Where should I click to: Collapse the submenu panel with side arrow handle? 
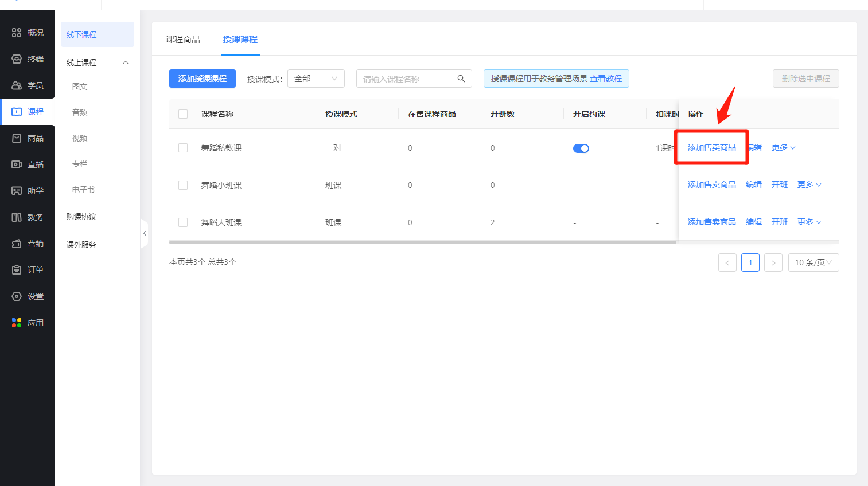144,233
